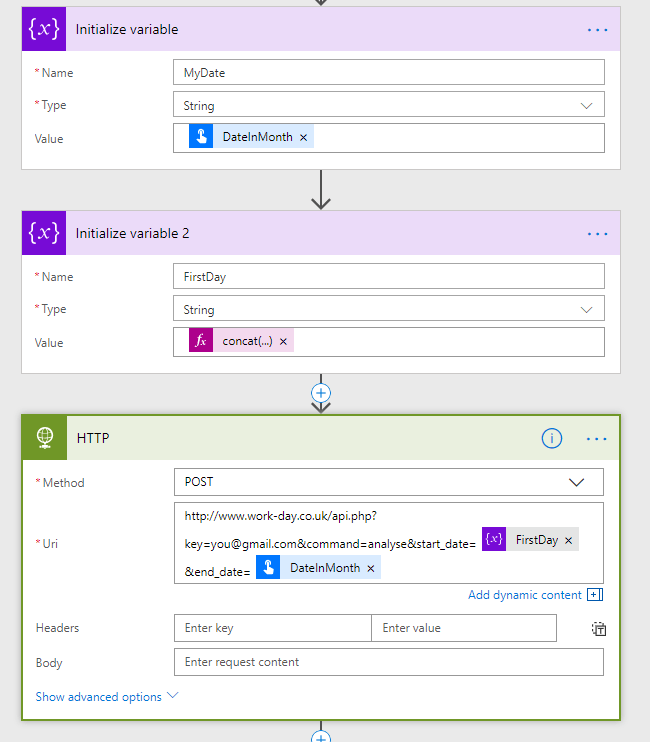Viewport: 650px width, 742px height.
Task: Open the Initialize variable 2 card's ellipsis menu
Action: (597, 234)
